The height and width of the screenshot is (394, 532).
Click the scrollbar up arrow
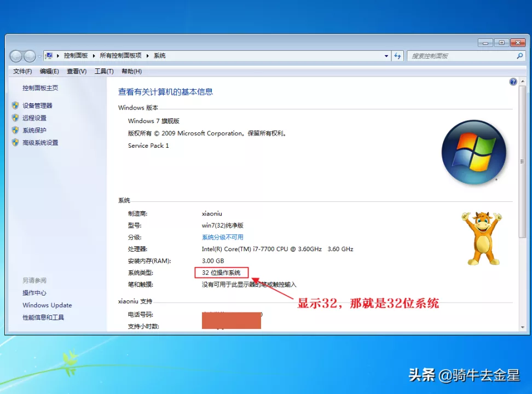click(x=523, y=82)
